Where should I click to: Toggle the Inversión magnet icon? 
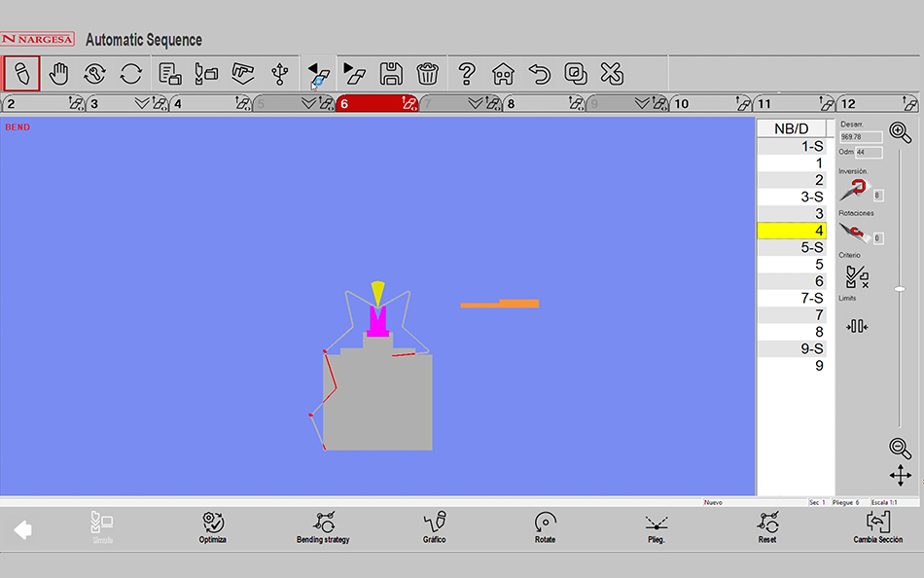click(x=852, y=191)
